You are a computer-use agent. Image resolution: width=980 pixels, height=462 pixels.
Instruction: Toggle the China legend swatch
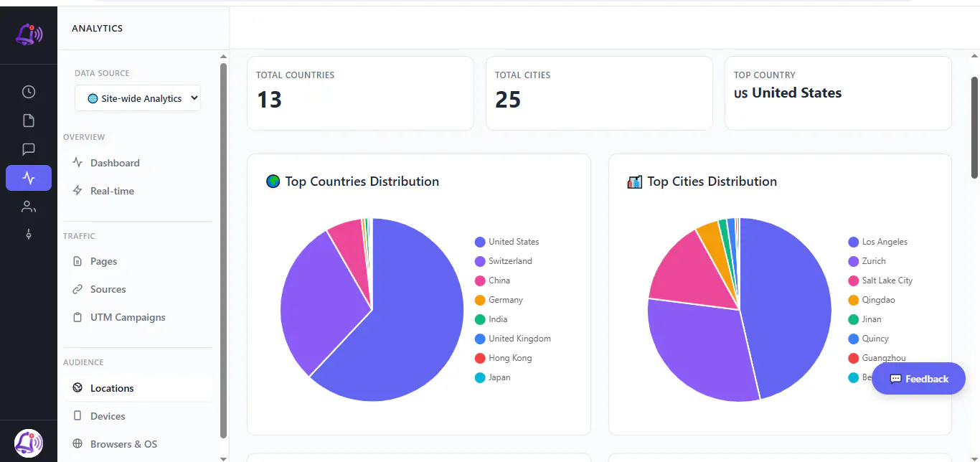(x=480, y=280)
